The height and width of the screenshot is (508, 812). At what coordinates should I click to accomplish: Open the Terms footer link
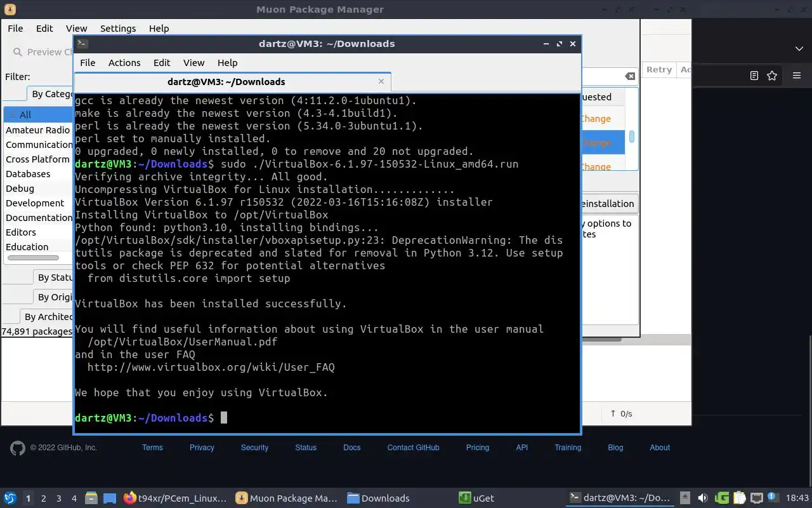coord(152,448)
